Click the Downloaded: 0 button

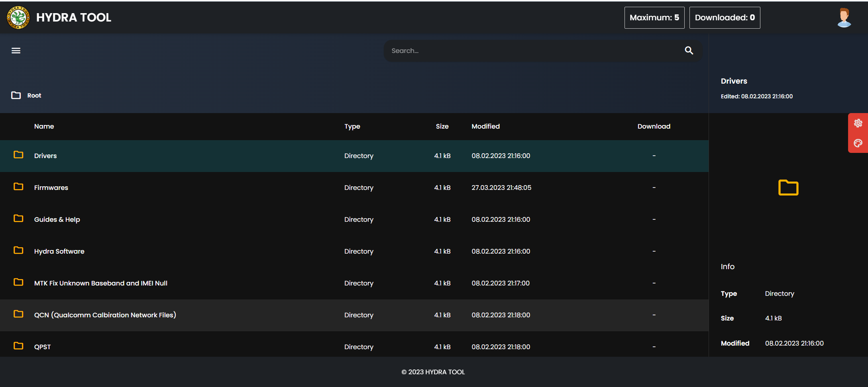point(725,18)
